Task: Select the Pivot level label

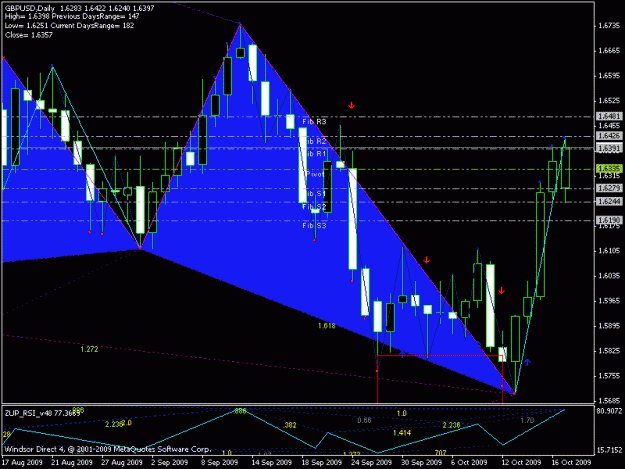Action: (x=315, y=174)
